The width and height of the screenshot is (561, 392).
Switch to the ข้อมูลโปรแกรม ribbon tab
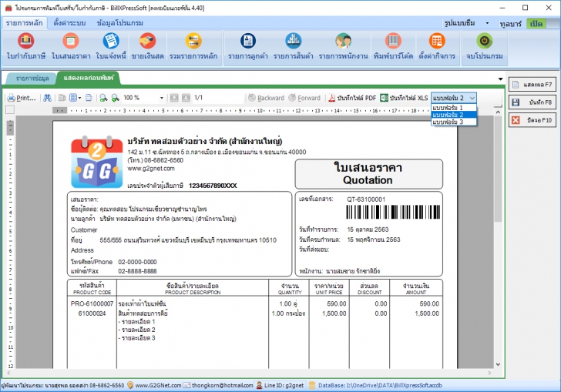pyautogui.click(x=120, y=23)
